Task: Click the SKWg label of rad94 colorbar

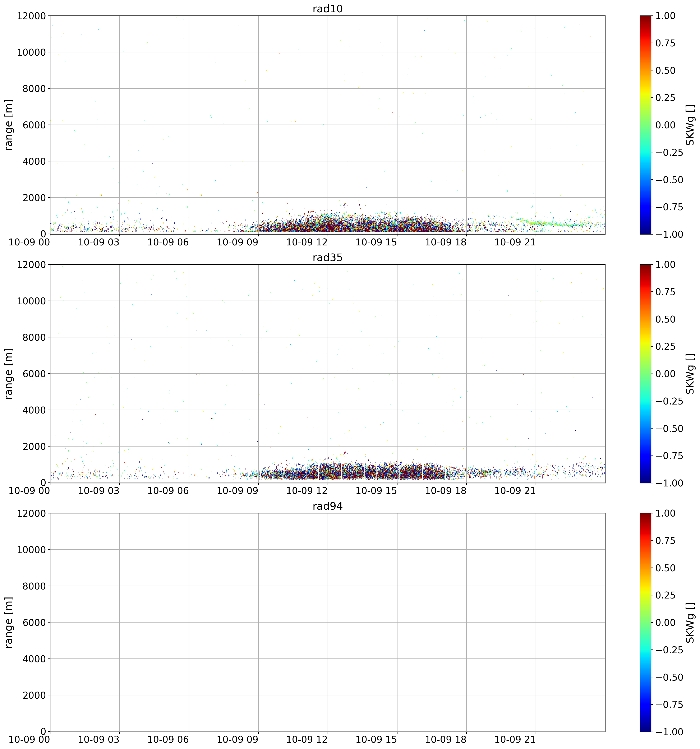Action: tap(690, 622)
